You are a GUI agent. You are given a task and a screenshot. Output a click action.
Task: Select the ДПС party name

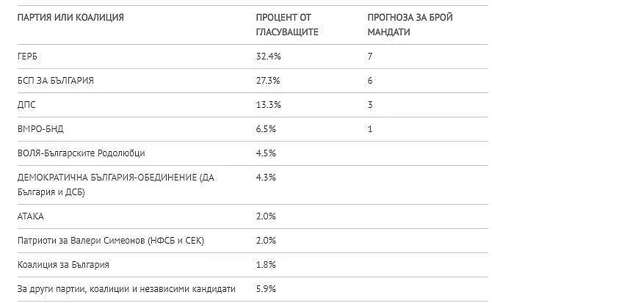pyautogui.click(x=26, y=105)
